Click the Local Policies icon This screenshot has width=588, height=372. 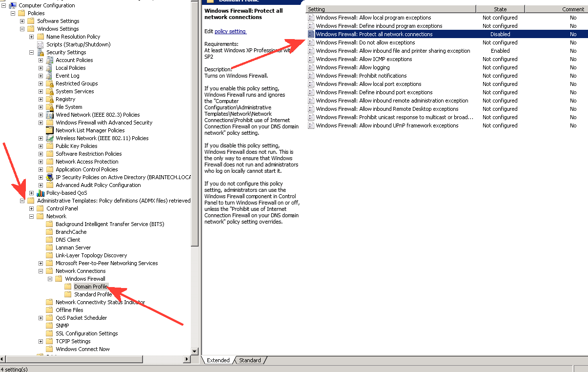tap(49, 68)
